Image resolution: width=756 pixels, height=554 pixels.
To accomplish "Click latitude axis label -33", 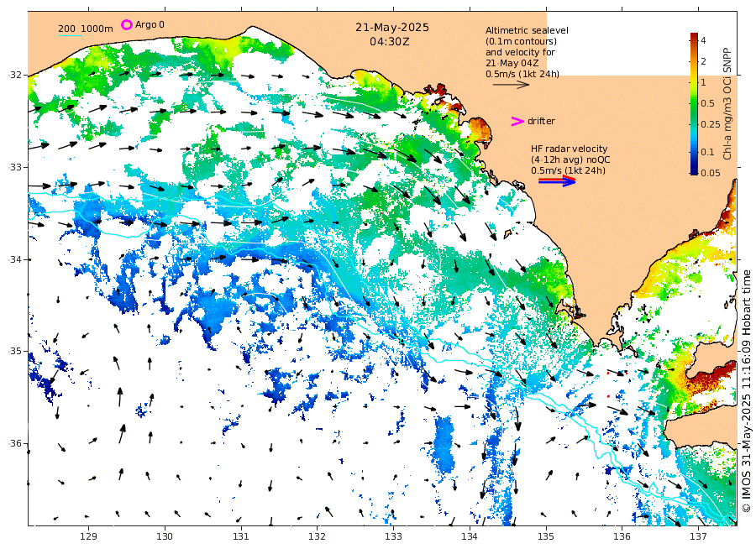I will pyautogui.click(x=15, y=167).
